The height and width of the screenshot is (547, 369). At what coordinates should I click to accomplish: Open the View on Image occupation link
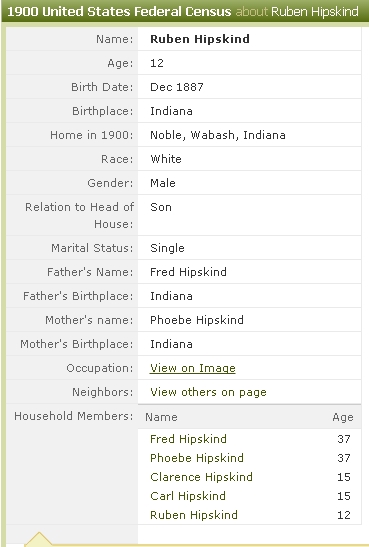click(x=193, y=368)
